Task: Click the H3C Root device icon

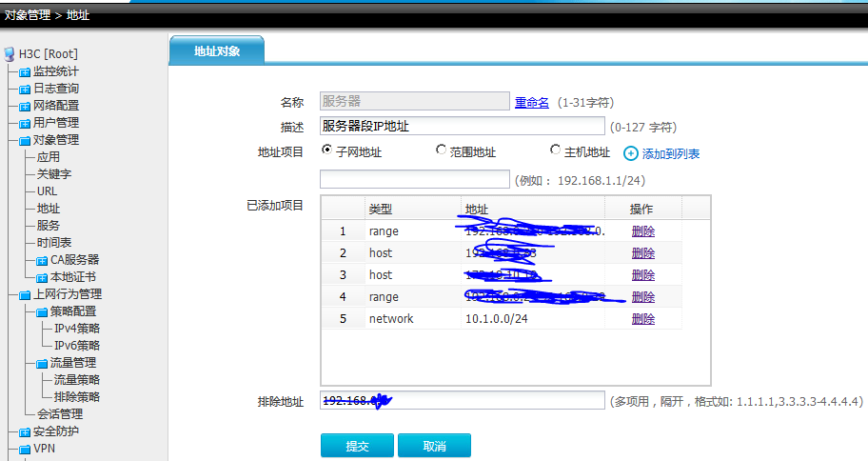Action: point(9,54)
